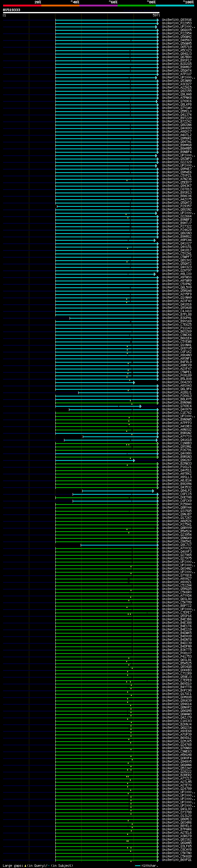Click the UniRef100_D0ETH8 label
The height and width of the screenshot is (868, 197).
176,497
